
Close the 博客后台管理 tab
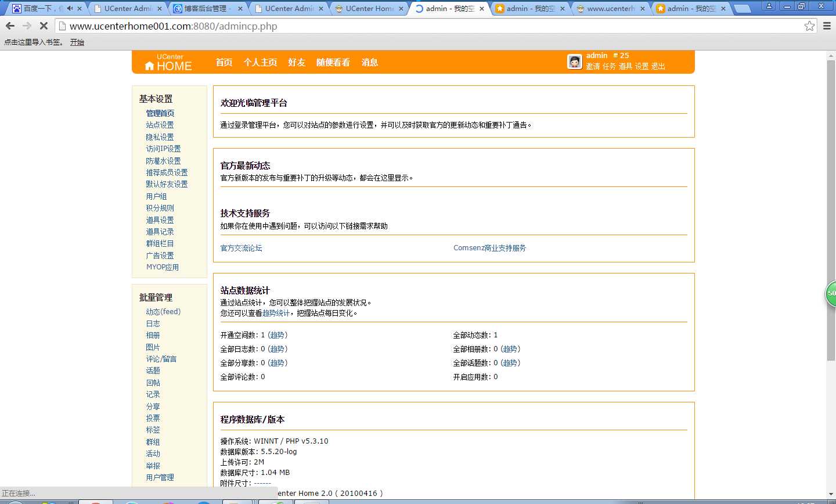pyautogui.click(x=240, y=9)
